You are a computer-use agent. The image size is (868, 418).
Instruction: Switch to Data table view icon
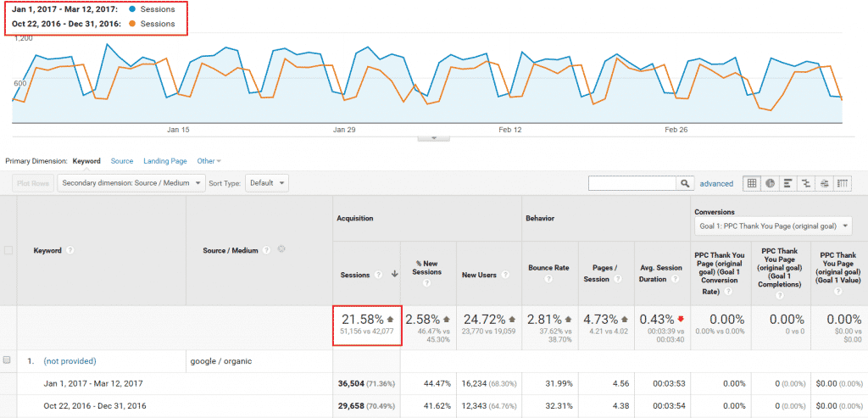click(752, 183)
